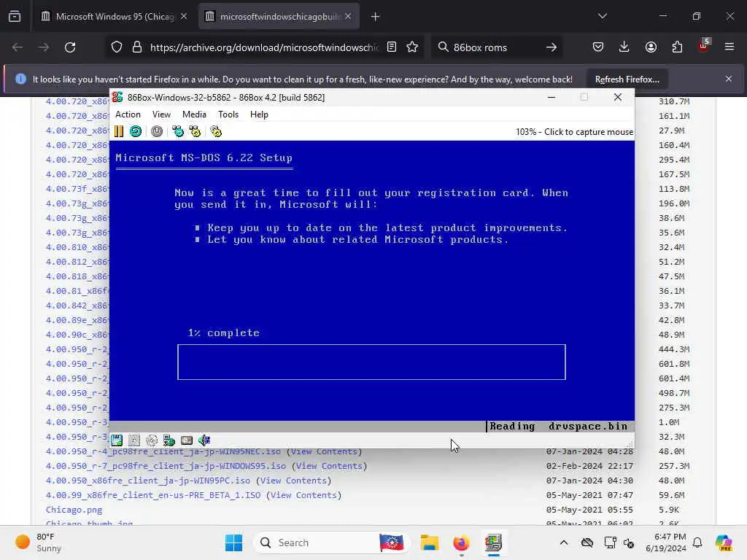Click the network status icon in 86Box
Screen dimensions: 747x560
[169, 440]
